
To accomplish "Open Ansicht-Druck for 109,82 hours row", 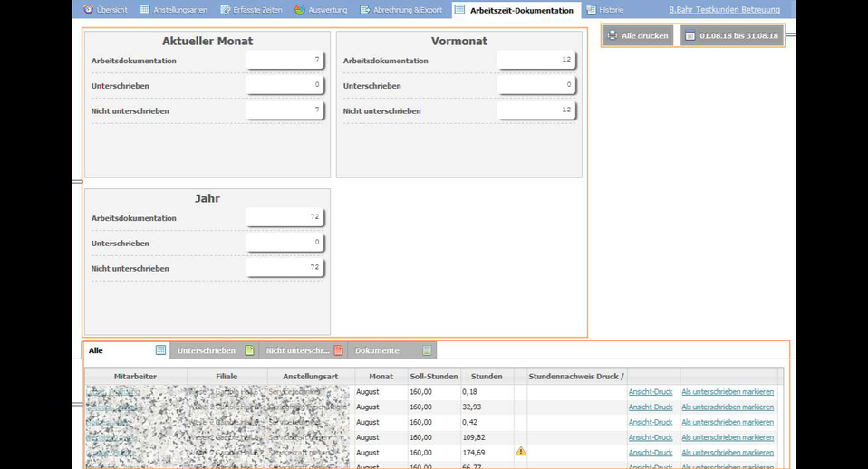I will point(651,437).
